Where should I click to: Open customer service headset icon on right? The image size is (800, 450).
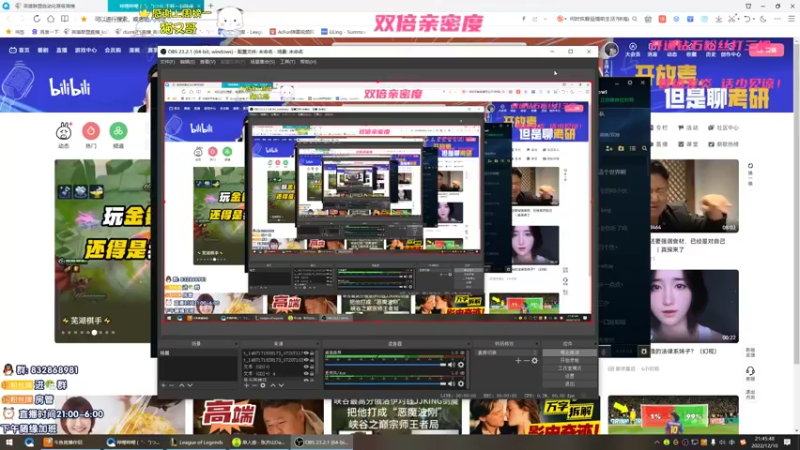pyautogui.click(x=750, y=370)
